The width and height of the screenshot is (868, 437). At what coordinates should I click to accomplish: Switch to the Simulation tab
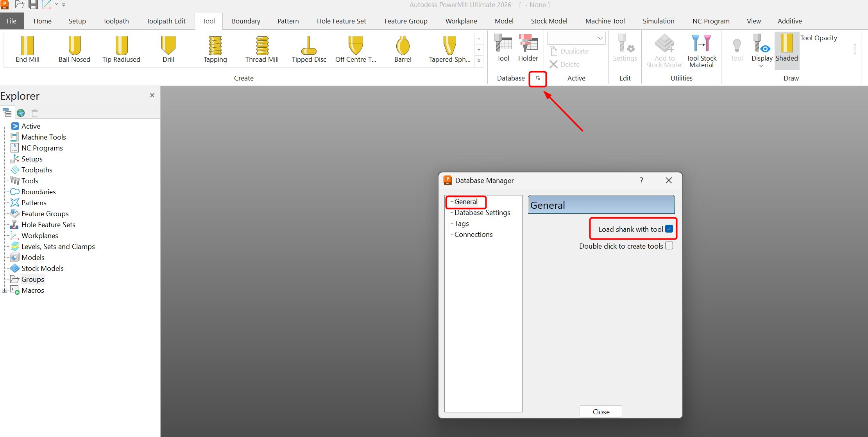pos(659,21)
